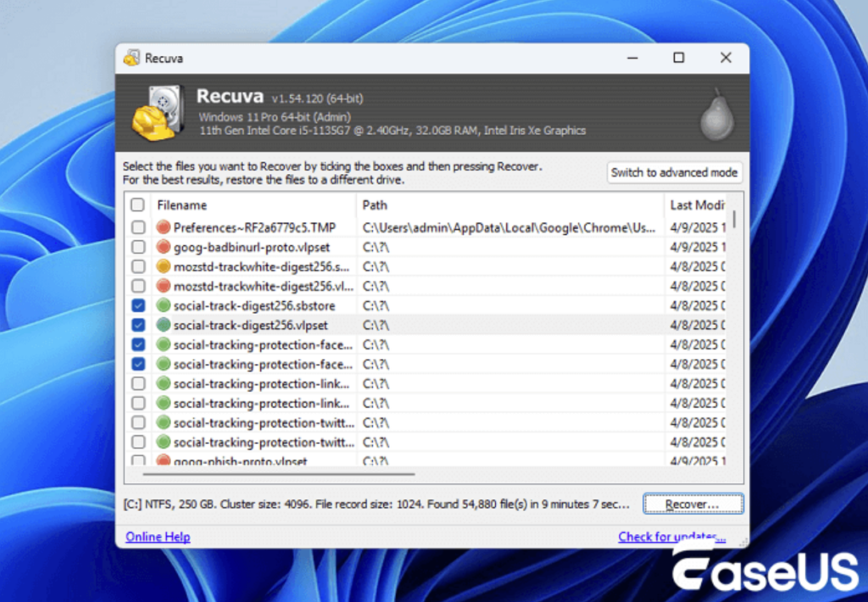Screen dimensions: 868x602
Task: Click green status dot of social-track-digest256.vlpset
Action: pyautogui.click(x=164, y=325)
